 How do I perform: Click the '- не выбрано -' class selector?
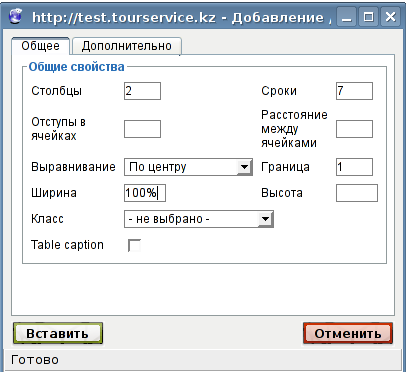[199, 219]
